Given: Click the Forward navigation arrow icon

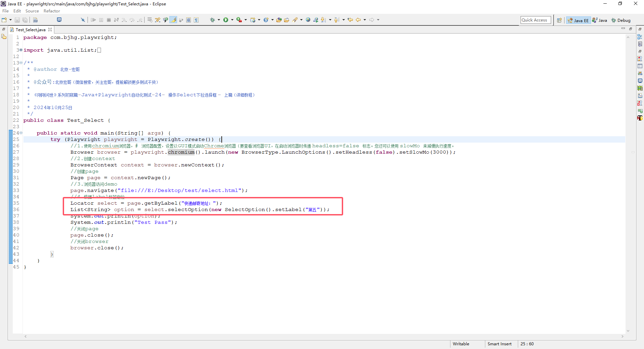Looking at the screenshot, I should 372,20.
